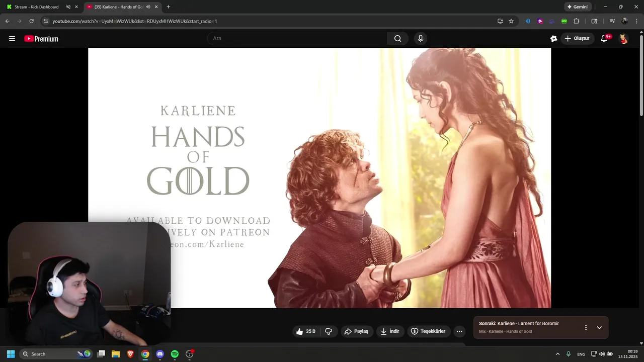Open more actions three-dot menu below video
Viewport: 644px width, 362px height.
[459, 331]
